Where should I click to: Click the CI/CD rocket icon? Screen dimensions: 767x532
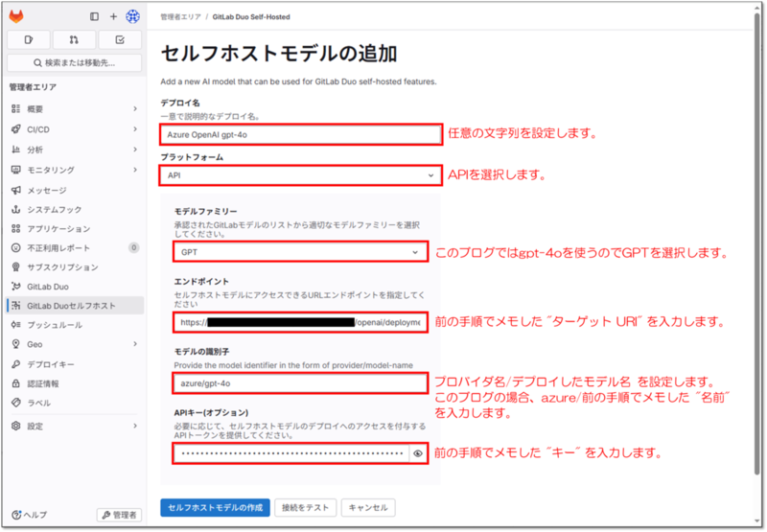(16, 129)
